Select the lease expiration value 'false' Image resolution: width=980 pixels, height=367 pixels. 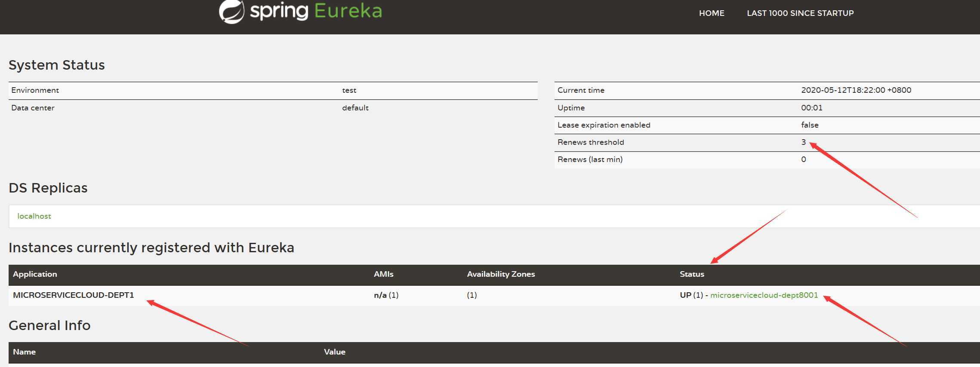810,125
